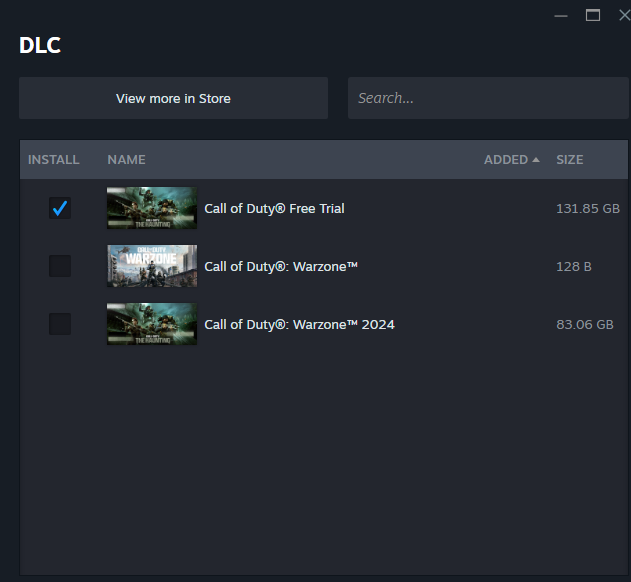Click the Call of Duty Free Trial thumbnail
Viewport: 631px width, 582px height.
pos(152,208)
